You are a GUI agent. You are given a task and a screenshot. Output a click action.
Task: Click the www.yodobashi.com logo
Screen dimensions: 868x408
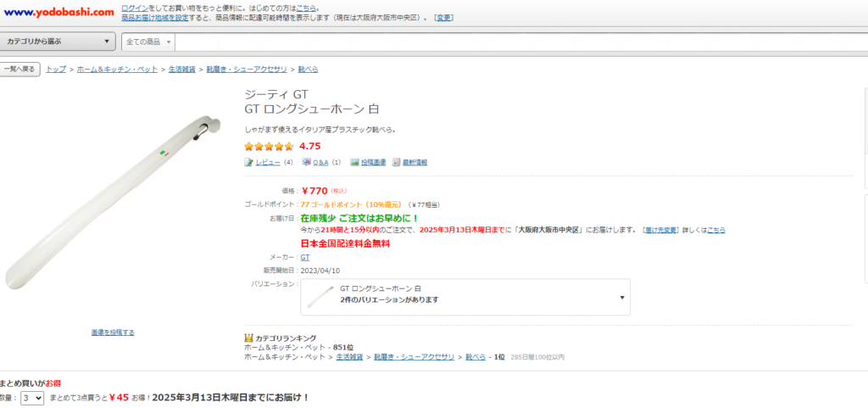[58, 12]
